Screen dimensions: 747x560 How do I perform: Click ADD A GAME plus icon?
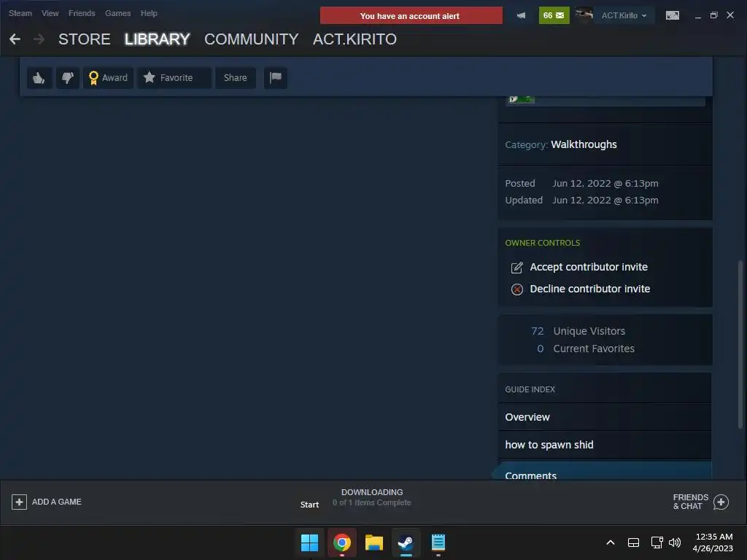(x=19, y=502)
